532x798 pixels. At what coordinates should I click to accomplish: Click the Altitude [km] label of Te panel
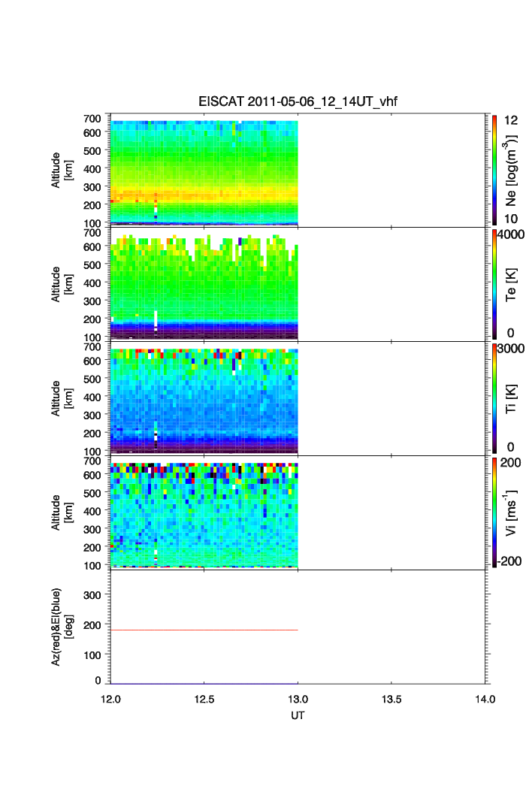(62, 285)
